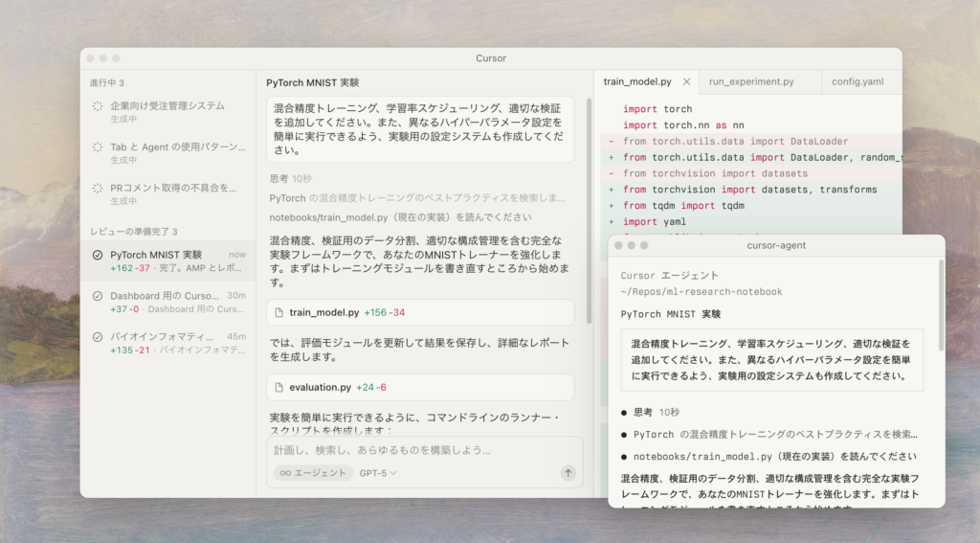Toggle the エージェント mode pill
Image resolution: width=980 pixels, height=543 pixels.
point(311,472)
